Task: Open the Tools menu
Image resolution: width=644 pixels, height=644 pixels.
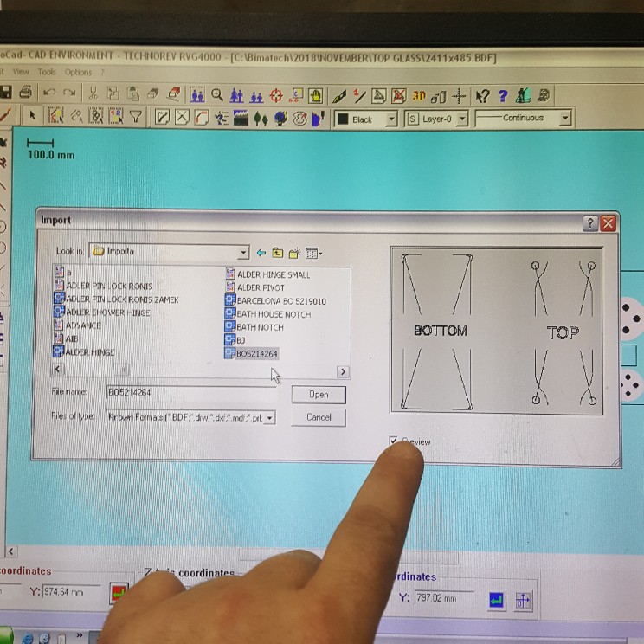Action: tap(46, 72)
